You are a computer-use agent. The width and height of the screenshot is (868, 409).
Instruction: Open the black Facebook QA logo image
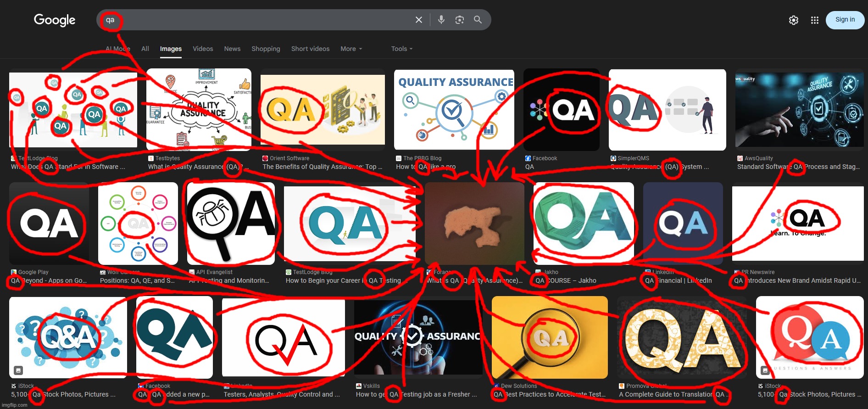(x=562, y=110)
